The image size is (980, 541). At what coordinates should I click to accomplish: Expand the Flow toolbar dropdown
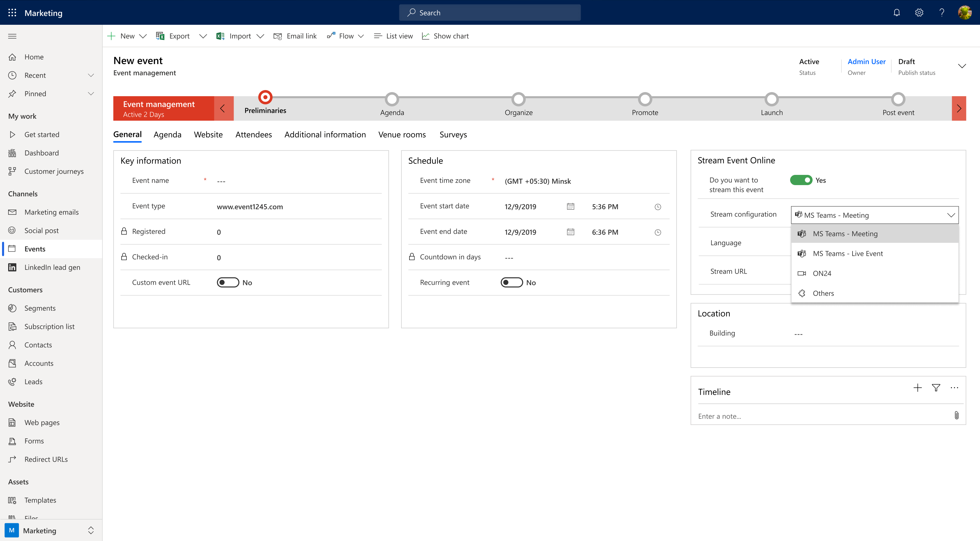pos(362,36)
